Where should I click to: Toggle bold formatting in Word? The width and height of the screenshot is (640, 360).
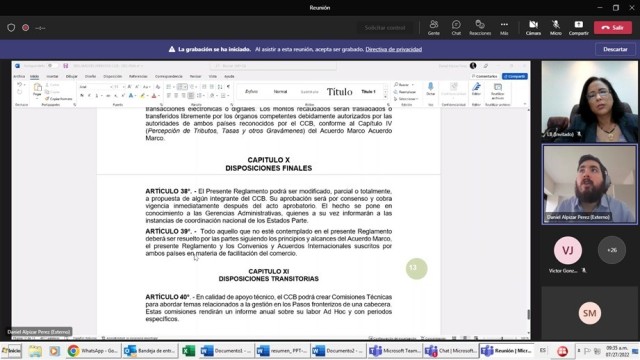tap(82, 96)
